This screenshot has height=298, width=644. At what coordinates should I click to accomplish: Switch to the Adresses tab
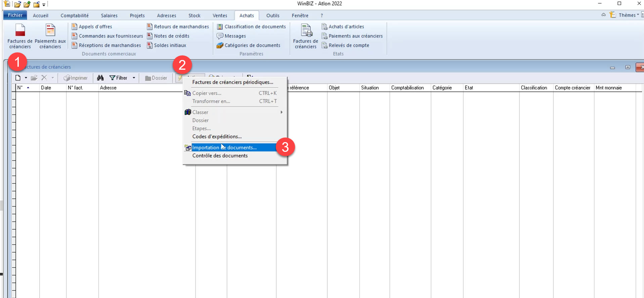click(167, 15)
